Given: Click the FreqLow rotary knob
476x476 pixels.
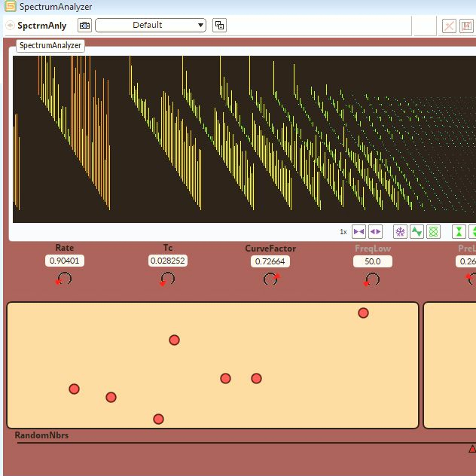Looking at the screenshot, I should (372, 279).
